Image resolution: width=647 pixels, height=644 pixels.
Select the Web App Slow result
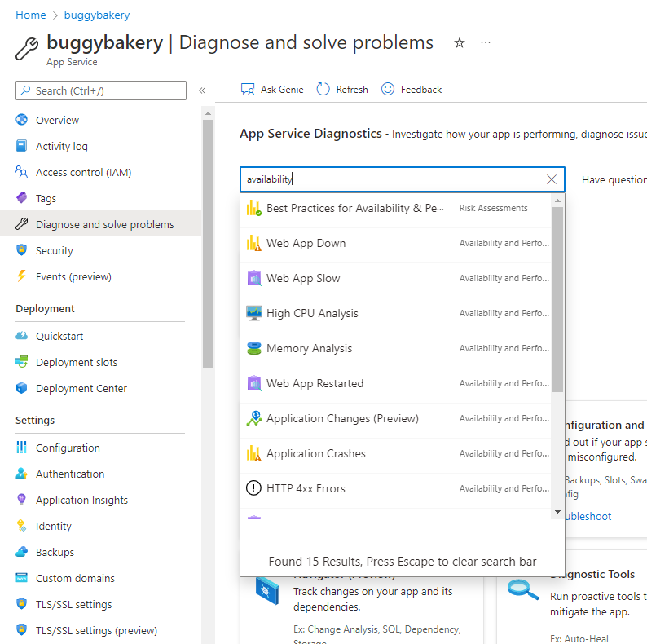pos(396,278)
